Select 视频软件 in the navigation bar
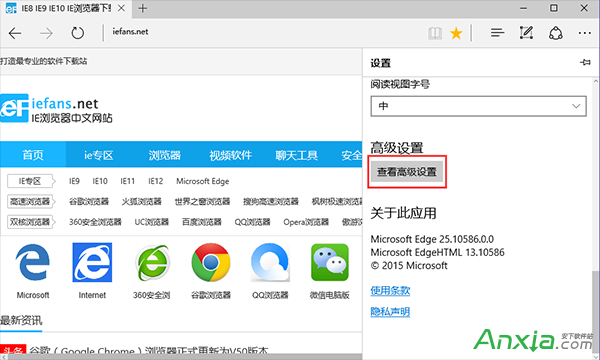The width and height of the screenshot is (600, 360). [x=230, y=155]
